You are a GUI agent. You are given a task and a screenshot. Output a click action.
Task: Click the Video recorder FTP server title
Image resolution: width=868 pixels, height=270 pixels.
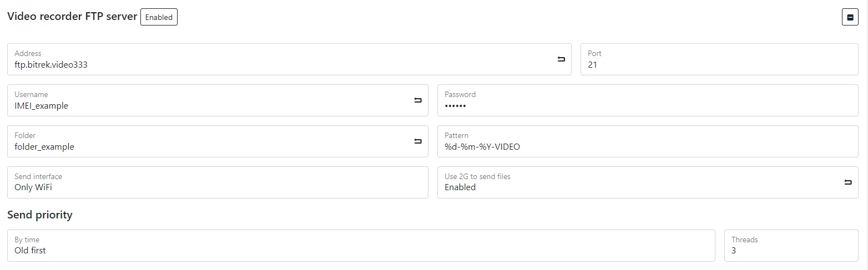click(72, 17)
